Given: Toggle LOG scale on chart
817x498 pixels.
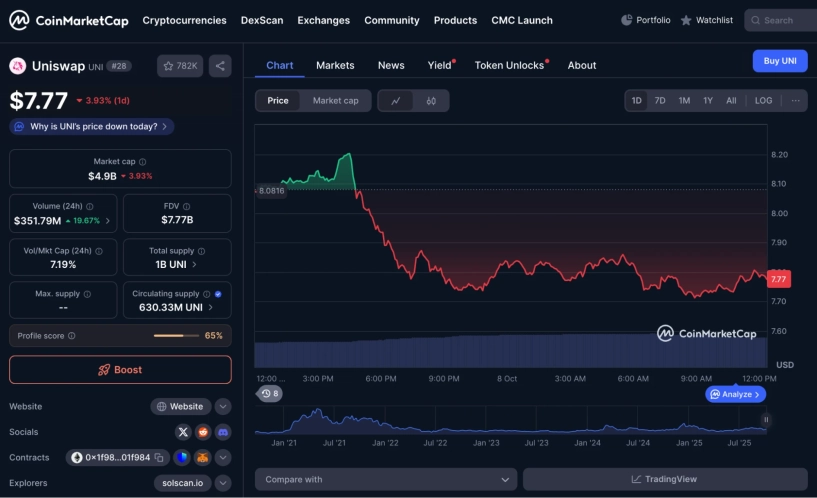Looking at the screenshot, I should pyautogui.click(x=763, y=101).
